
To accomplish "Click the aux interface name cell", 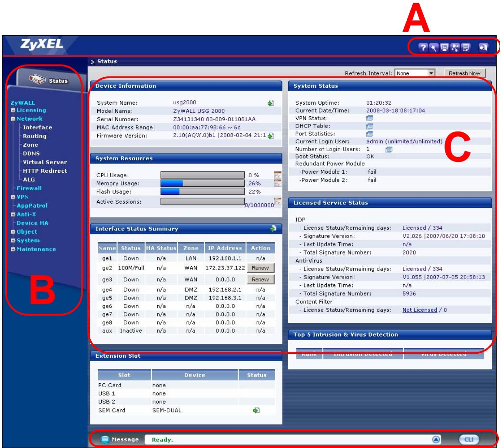I will (107, 330).
